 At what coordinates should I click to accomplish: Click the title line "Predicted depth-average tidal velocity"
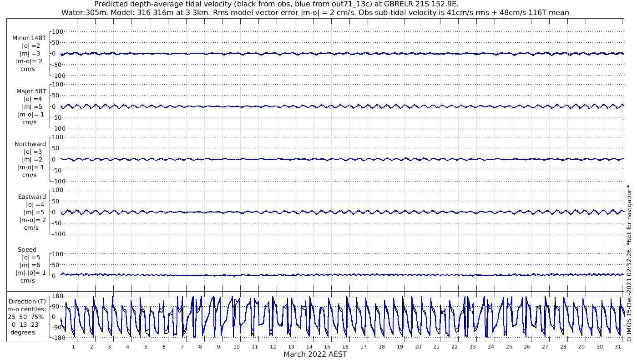pyautogui.click(x=276, y=4)
